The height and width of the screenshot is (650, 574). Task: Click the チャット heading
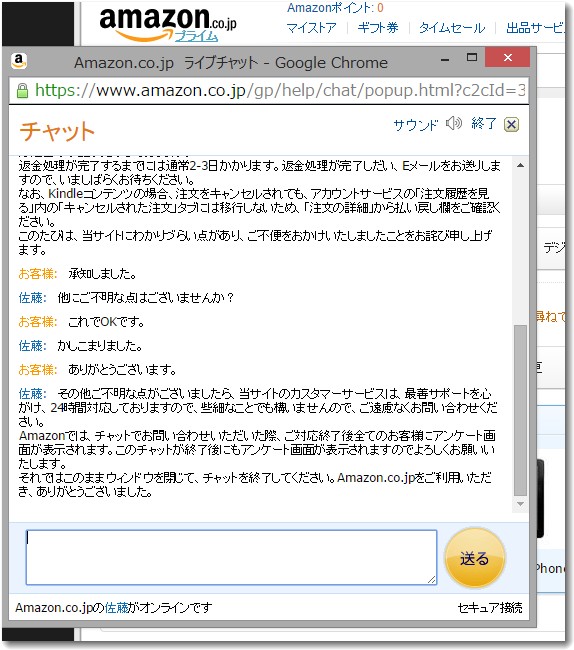[x=57, y=131]
